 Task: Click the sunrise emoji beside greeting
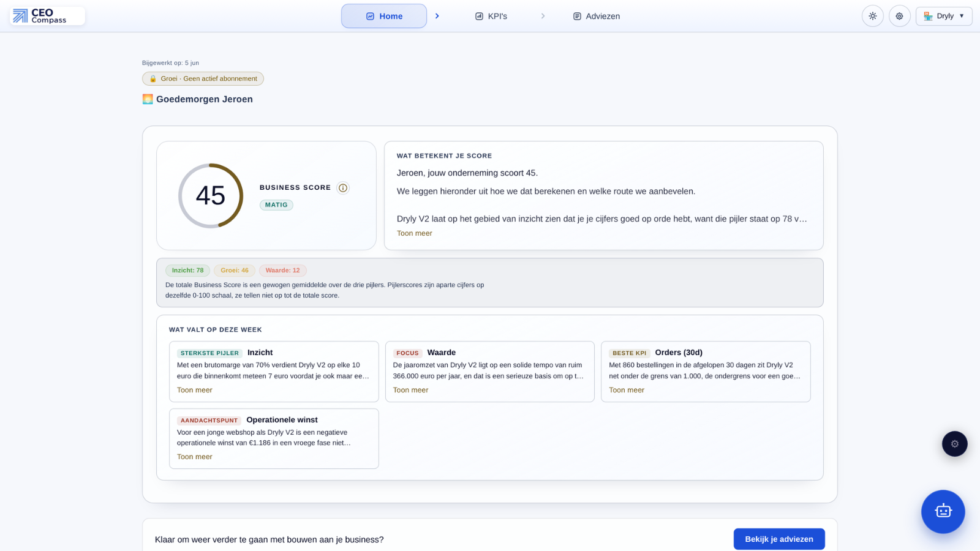coord(148,99)
